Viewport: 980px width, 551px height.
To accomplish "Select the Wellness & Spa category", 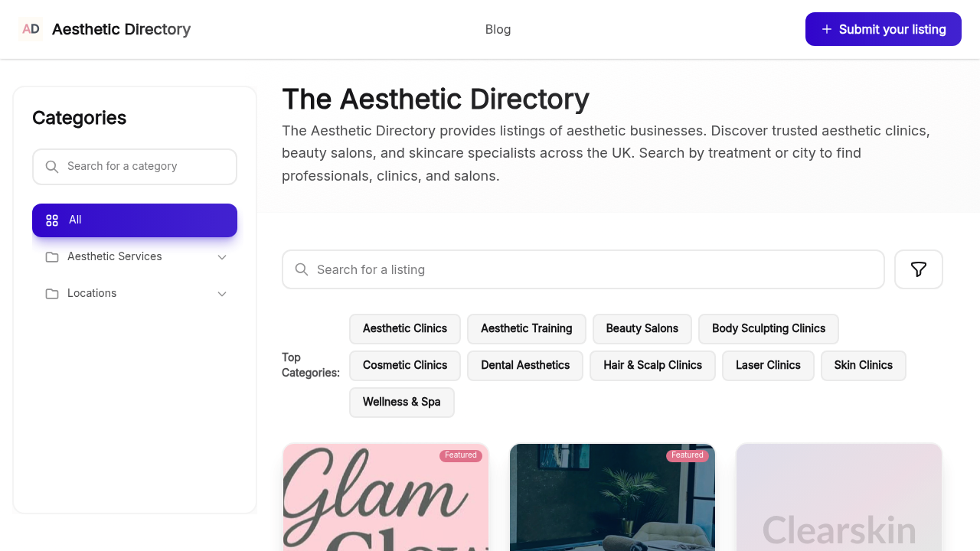I will [401, 402].
